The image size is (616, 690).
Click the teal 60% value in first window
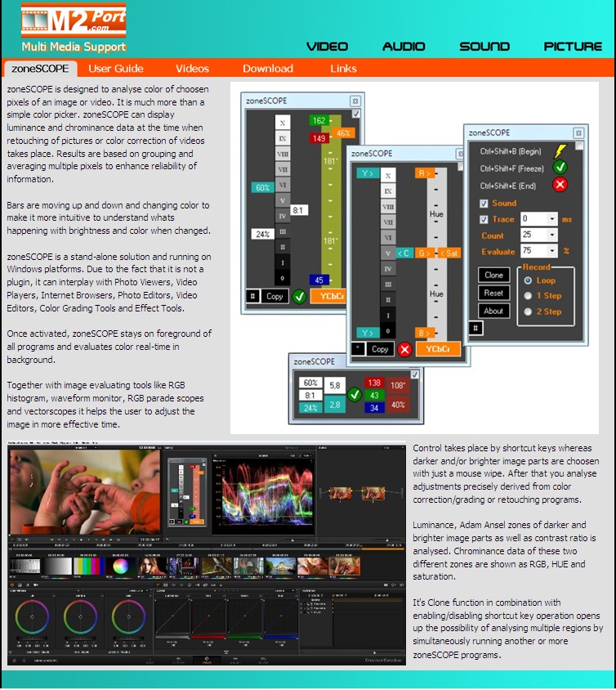262,187
